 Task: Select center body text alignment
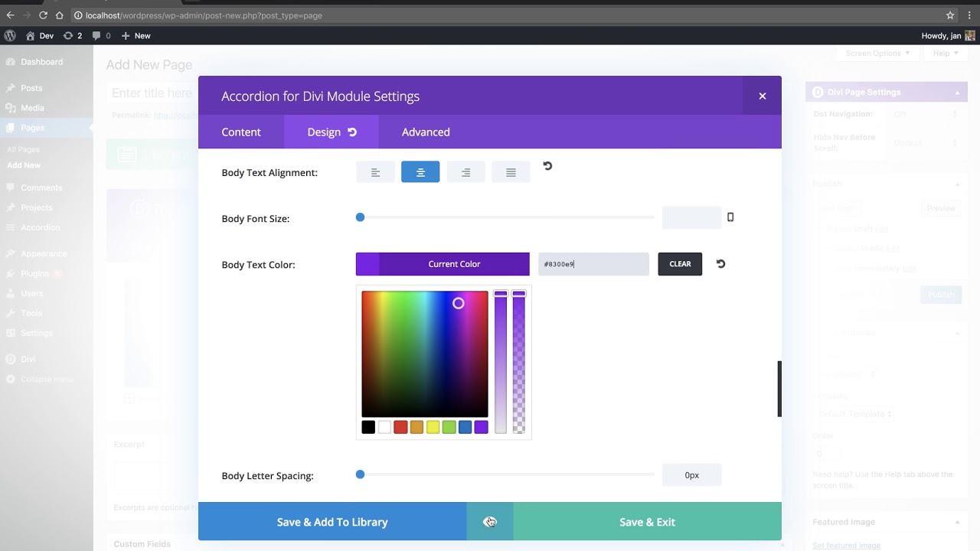pyautogui.click(x=420, y=172)
